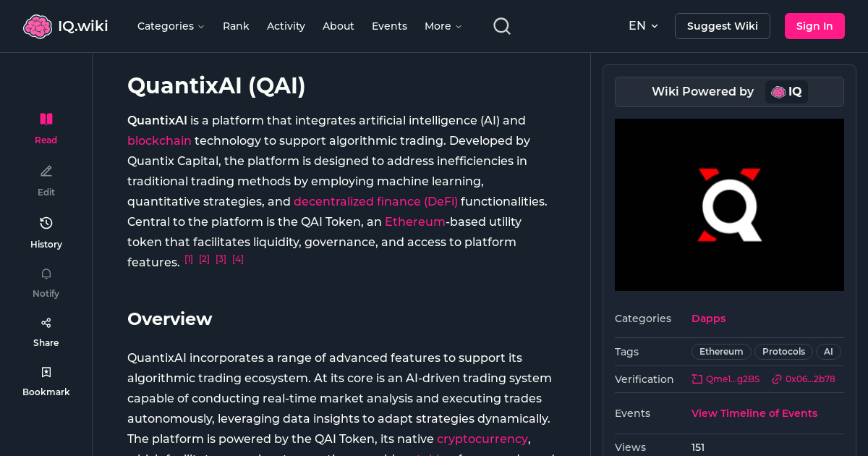Share the wiki using the Share icon
The width and height of the screenshot is (868, 456).
(46, 322)
